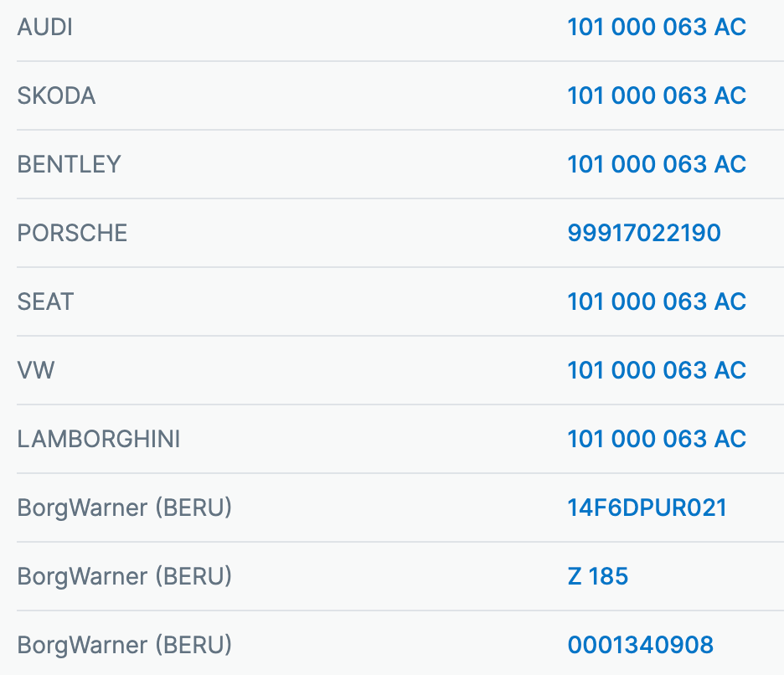Screen dimensions: 784x675
Task: Click the BorgWarner (BERU) label beside 0001340908
Action: tap(124, 646)
